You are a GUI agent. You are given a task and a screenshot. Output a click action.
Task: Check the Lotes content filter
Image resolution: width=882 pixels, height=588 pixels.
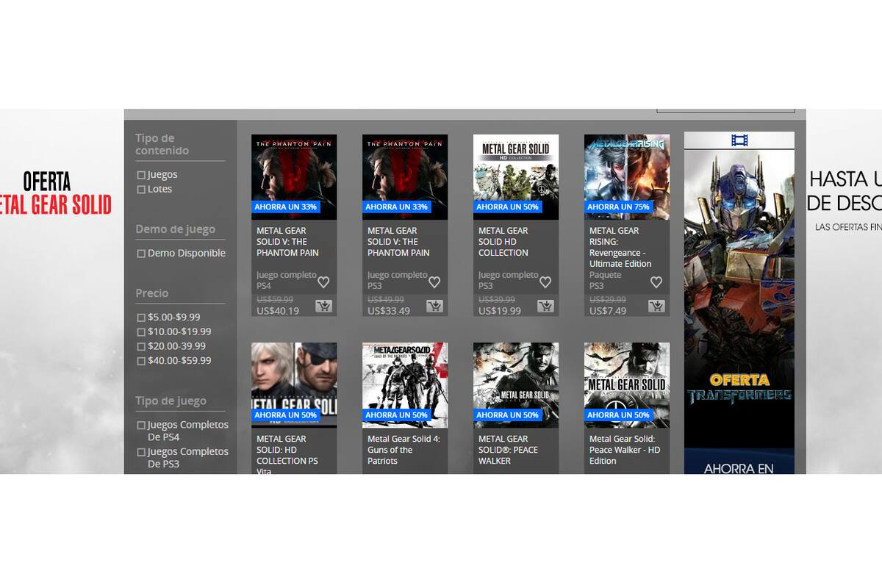(141, 190)
